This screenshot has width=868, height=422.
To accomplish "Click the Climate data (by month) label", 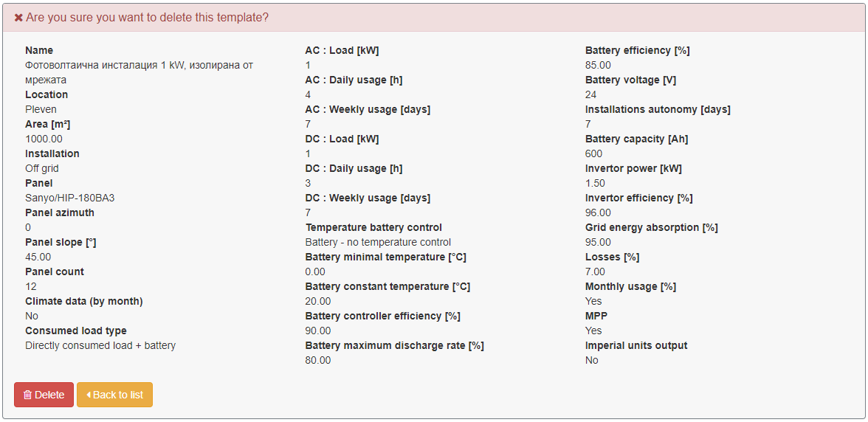I will tap(84, 302).
